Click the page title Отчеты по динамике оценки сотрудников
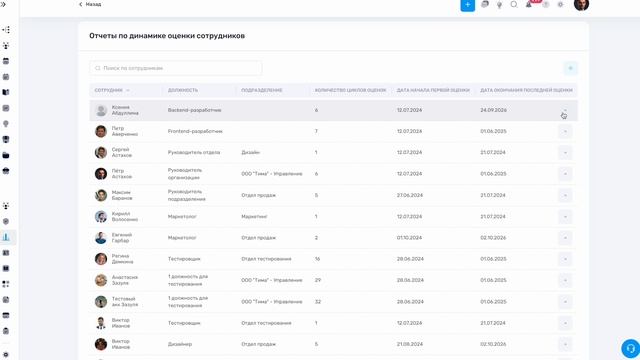 pos(167,36)
